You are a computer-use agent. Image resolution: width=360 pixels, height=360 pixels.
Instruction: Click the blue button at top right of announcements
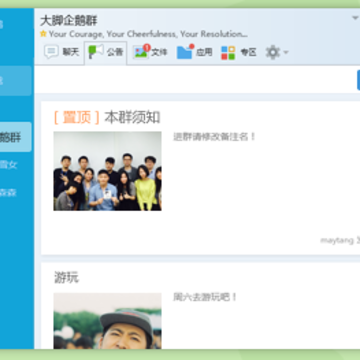pos(358,80)
